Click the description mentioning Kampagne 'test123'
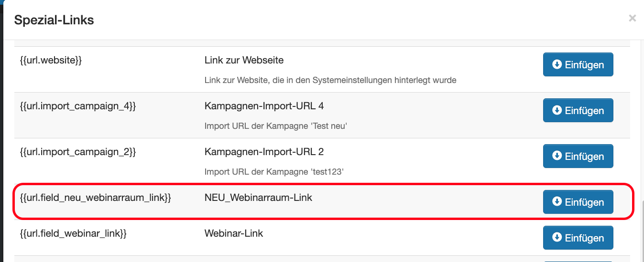 point(274,172)
